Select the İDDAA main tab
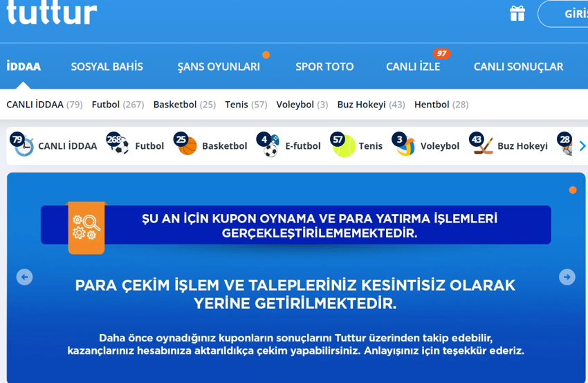The image size is (588, 383). click(24, 66)
